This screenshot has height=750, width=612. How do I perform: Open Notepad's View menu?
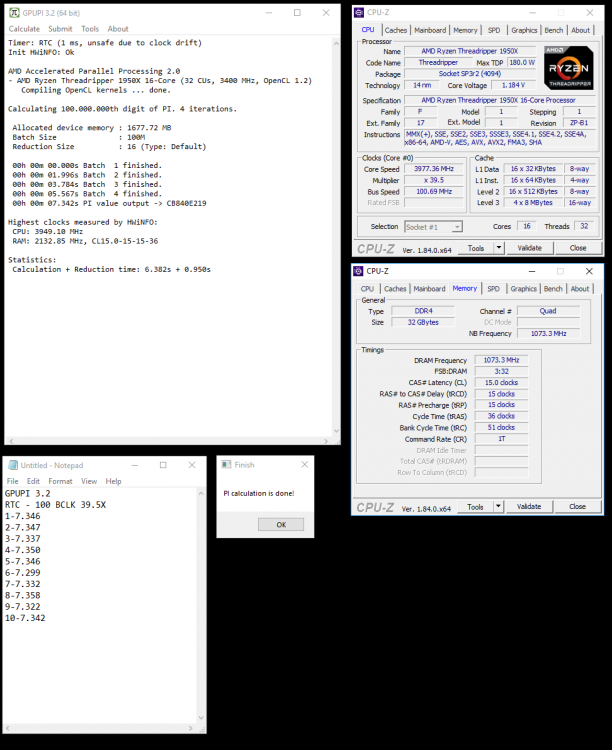pos(89,481)
